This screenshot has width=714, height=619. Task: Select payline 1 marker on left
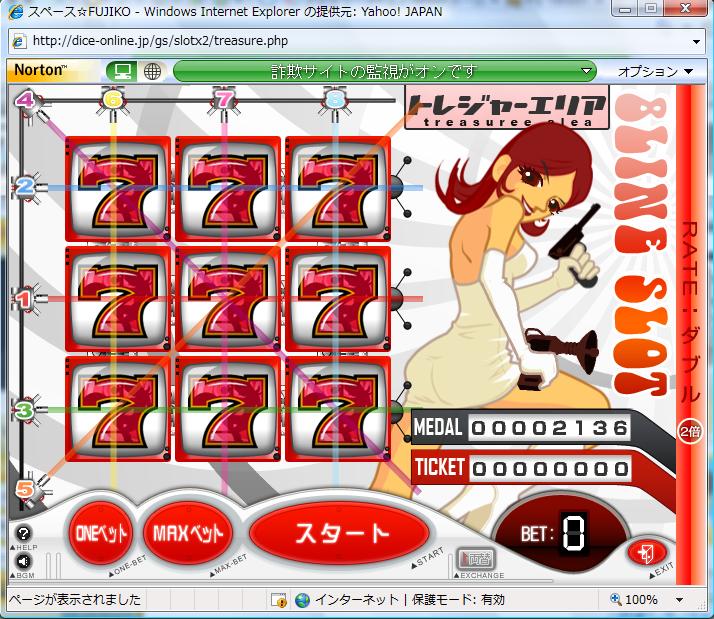click(25, 297)
